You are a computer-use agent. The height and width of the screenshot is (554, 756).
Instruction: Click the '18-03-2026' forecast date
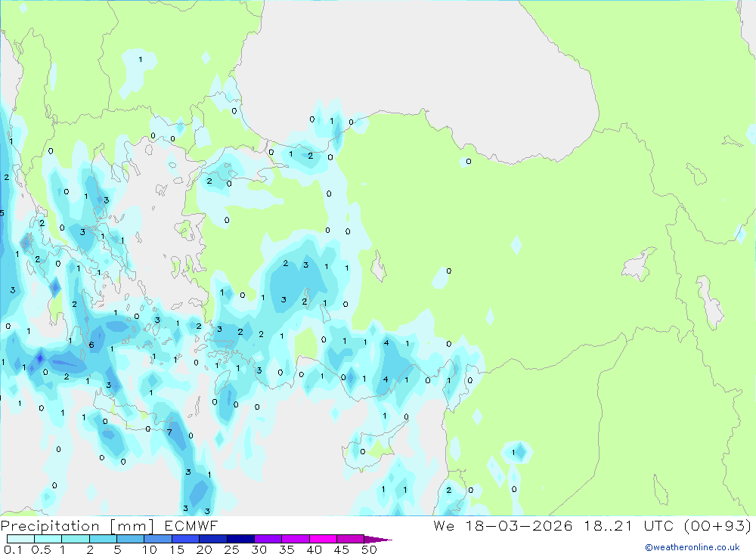(519, 525)
